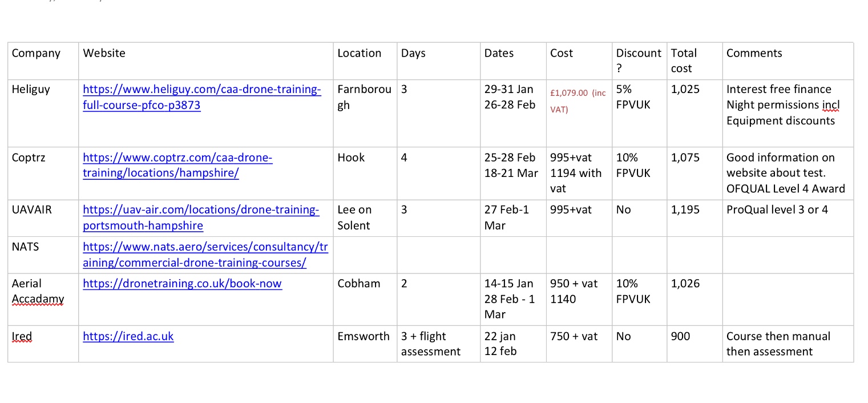Click the 900 total cost cell
Screen dimensions: 868x403
695,344
